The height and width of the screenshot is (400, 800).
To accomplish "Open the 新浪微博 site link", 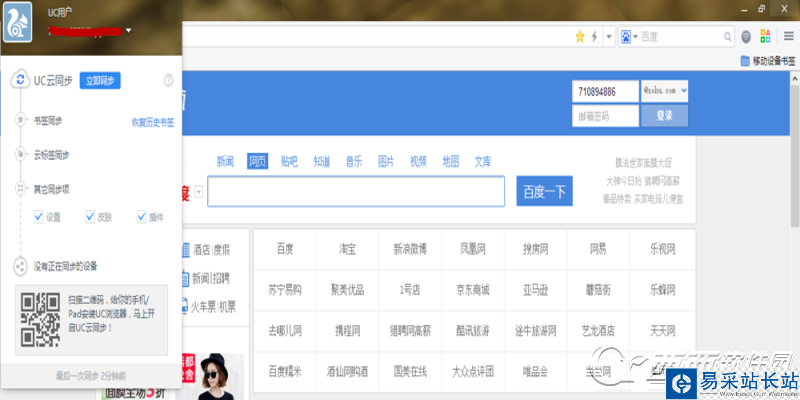I will point(410,249).
